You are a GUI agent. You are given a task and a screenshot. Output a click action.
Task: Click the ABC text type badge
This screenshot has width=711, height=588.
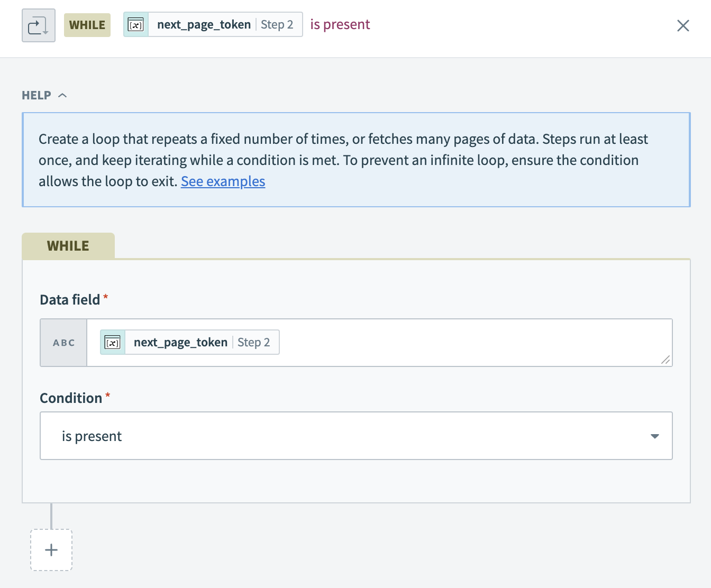[63, 343]
